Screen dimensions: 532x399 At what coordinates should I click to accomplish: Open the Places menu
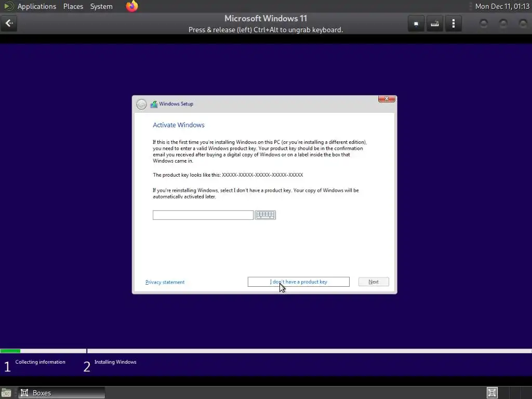73,6
